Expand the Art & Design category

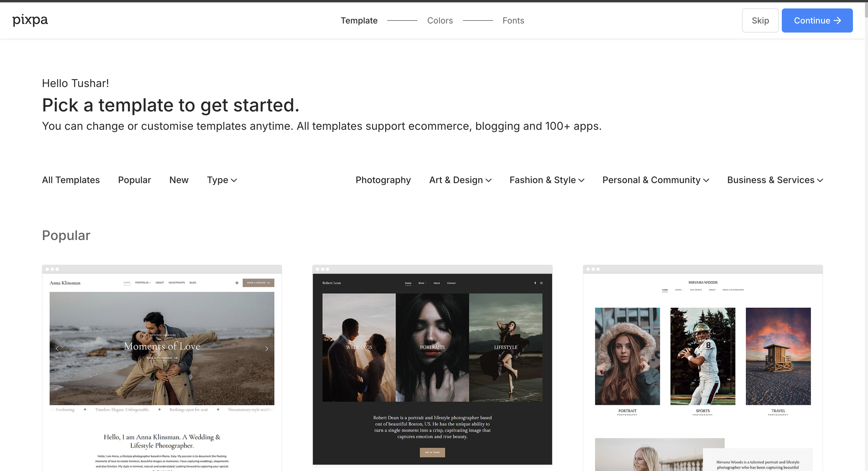point(460,180)
